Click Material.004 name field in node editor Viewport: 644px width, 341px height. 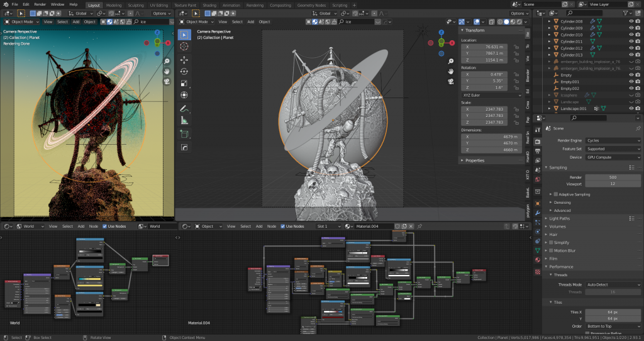374,226
